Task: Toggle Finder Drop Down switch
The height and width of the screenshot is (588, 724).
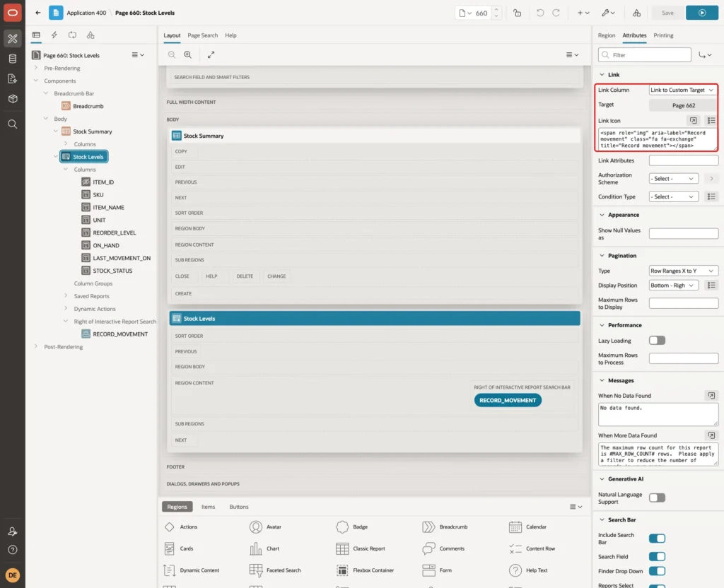Action: point(657,571)
